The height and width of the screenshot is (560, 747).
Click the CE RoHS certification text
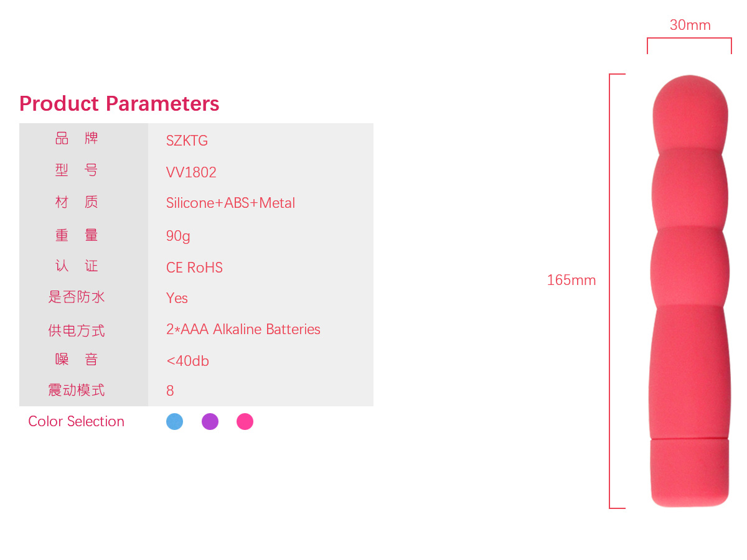[194, 268]
